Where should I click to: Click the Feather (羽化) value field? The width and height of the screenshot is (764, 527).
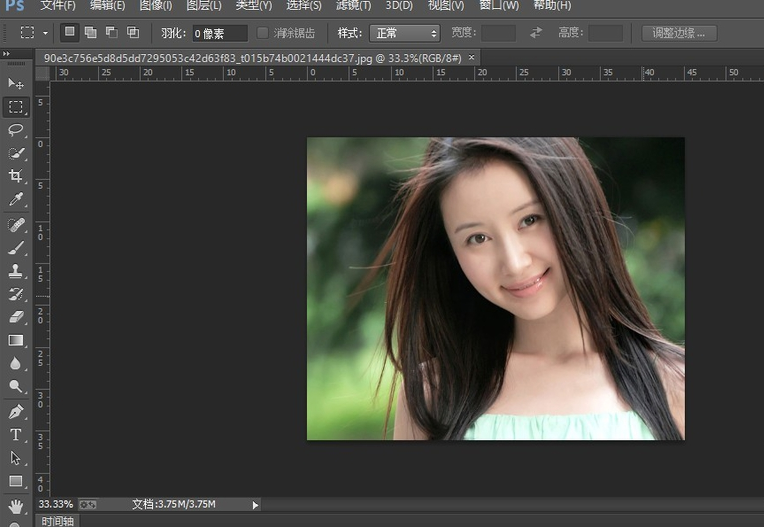219,33
